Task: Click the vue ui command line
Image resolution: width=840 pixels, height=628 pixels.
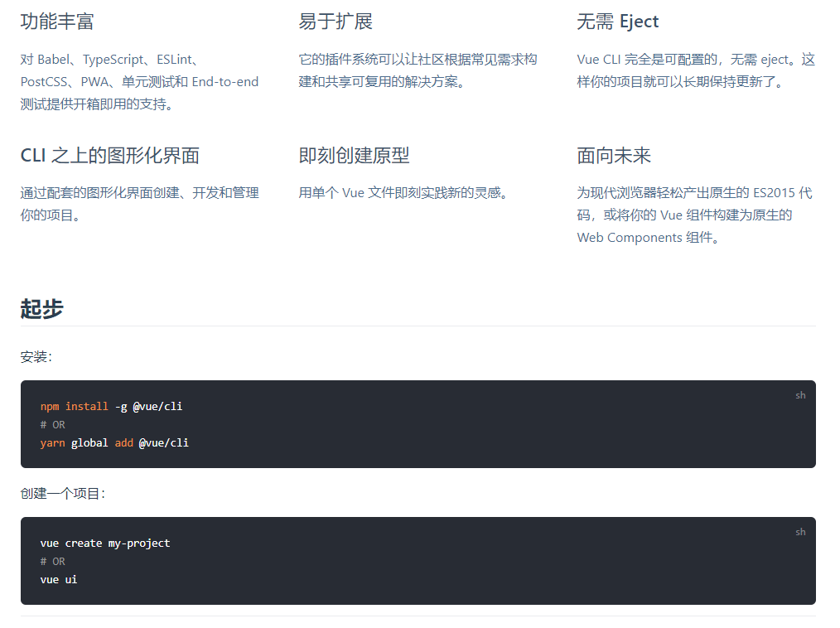Action: (x=58, y=580)
